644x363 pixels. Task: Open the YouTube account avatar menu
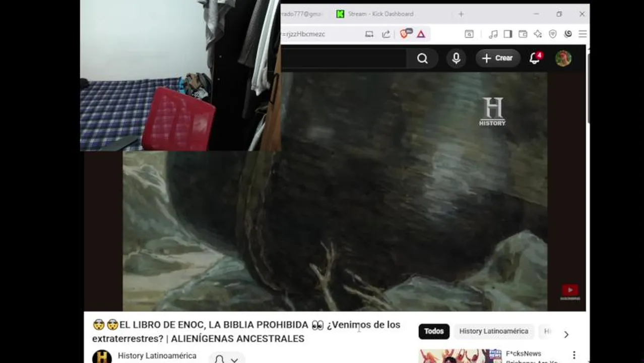[563, 58]
